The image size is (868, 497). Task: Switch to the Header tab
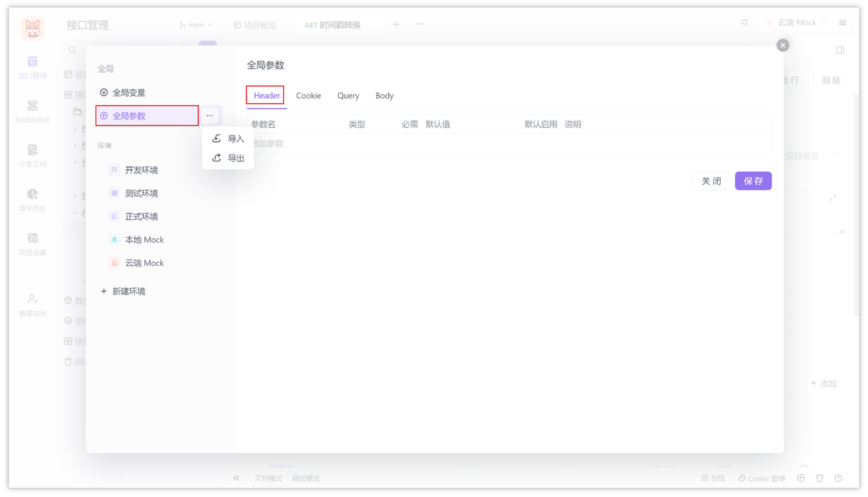[x=267, y=96]
